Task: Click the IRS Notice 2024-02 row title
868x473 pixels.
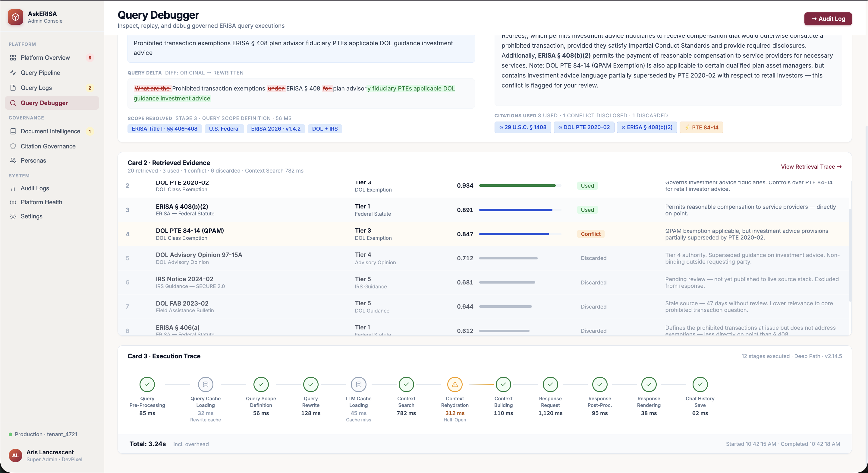Action: pos(185,279)
